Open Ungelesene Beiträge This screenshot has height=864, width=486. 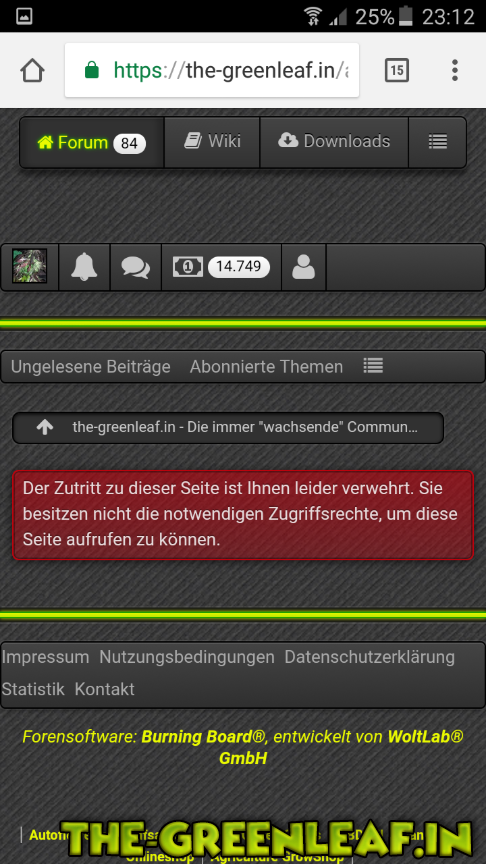90,367
